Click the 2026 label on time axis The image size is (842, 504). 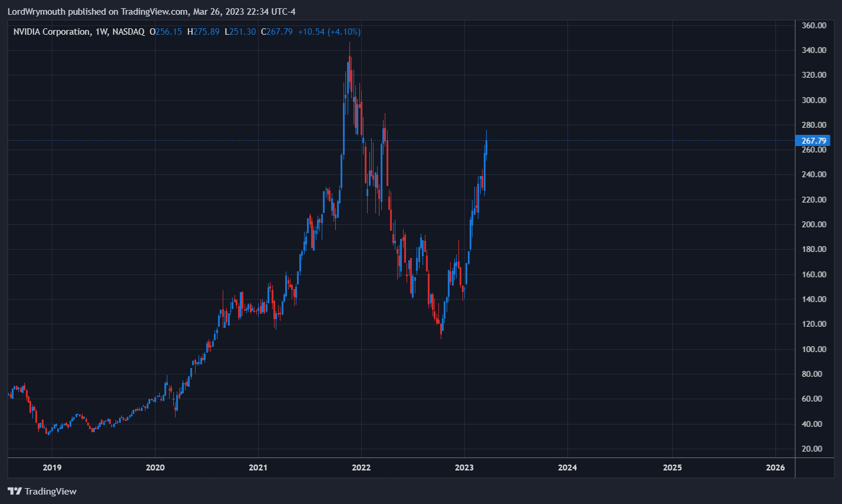click(x=775, y=467)
